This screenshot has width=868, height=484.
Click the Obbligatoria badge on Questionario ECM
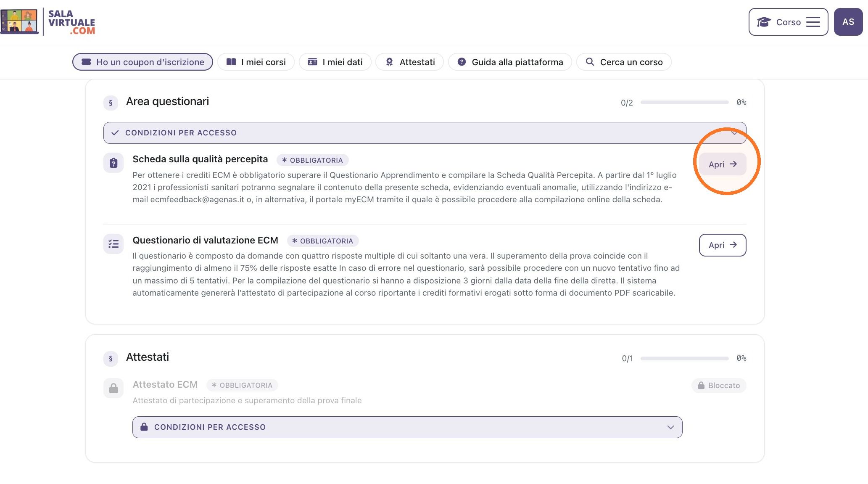323,241
